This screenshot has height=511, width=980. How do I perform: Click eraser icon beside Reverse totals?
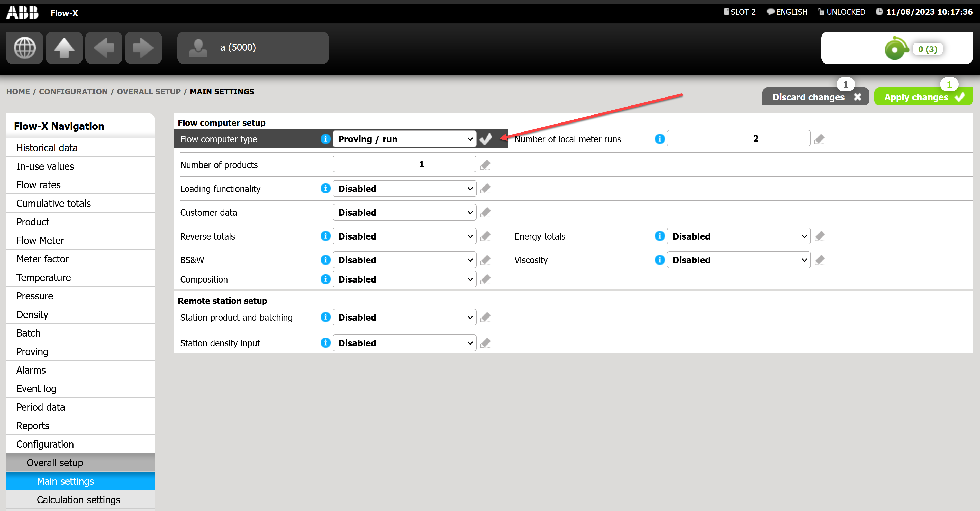[x=485, y=236]
